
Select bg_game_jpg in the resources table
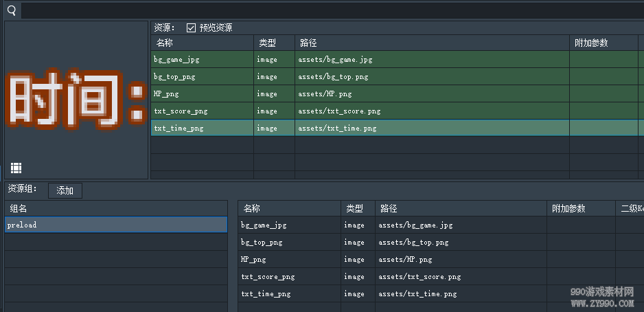[x=176, y=60]
